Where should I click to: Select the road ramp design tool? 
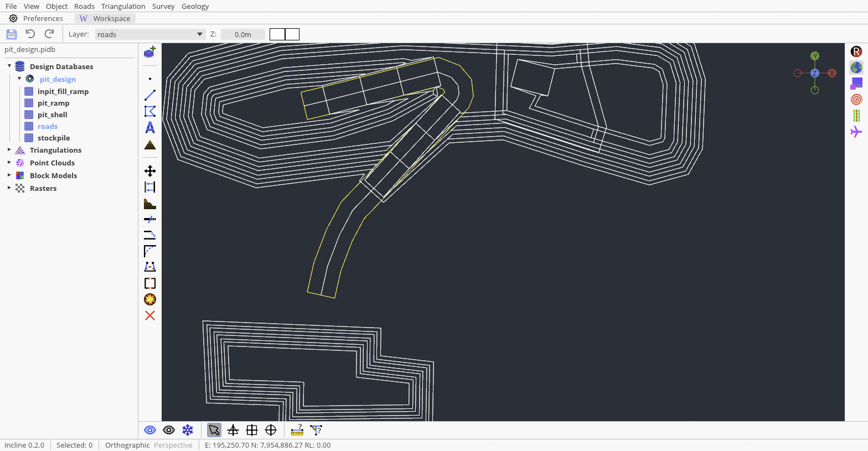pos(150,267)
